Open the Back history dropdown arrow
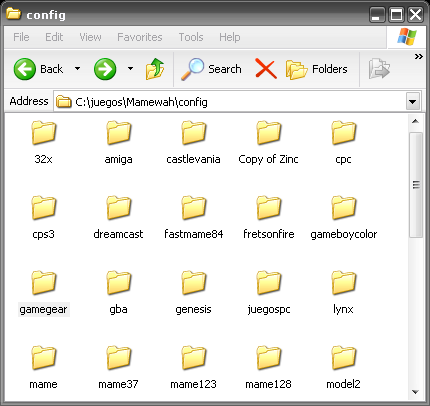 [77, 69]
